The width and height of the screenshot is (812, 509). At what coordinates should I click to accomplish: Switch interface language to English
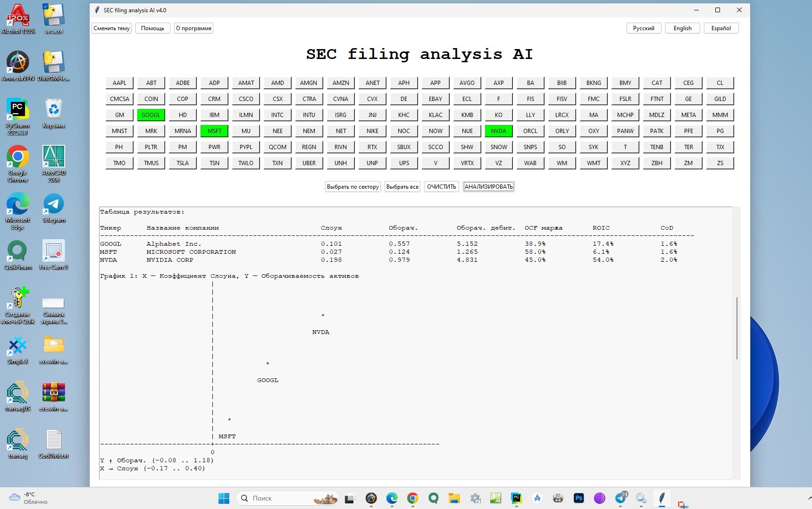(682, 28)
